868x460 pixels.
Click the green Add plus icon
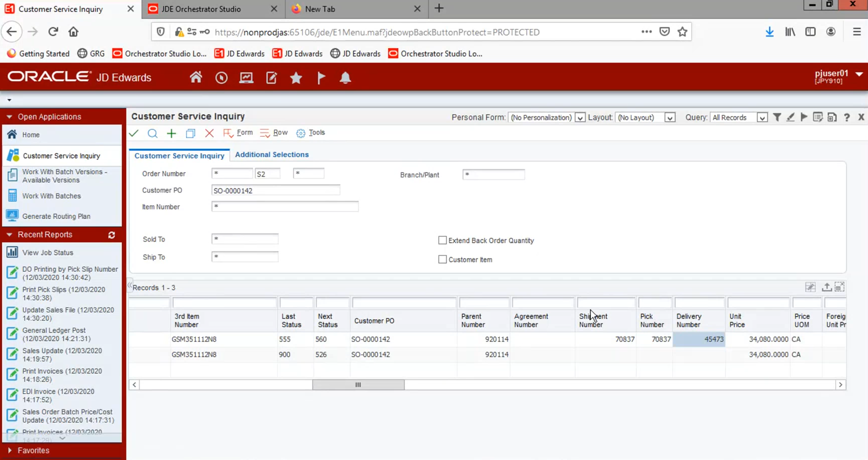171,133
